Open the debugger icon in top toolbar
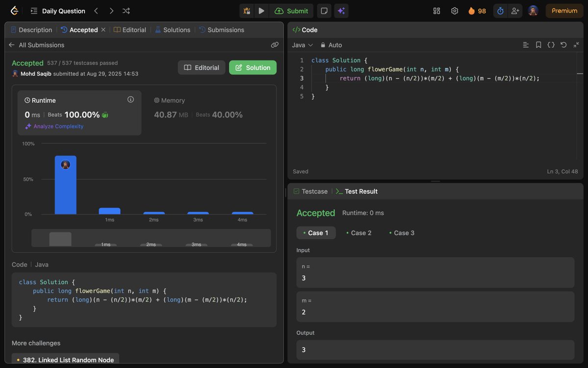588x368 pixels. (x=246, y=11)
